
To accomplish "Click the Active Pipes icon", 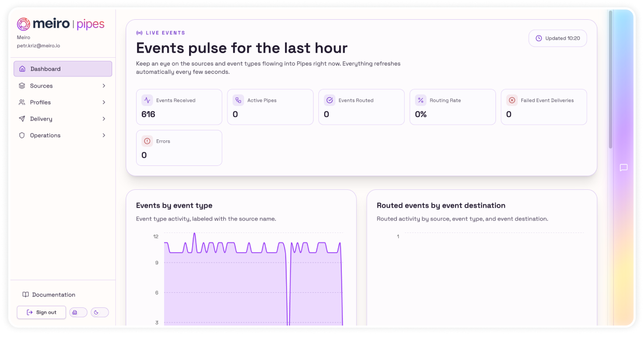I will coord(238,100).
